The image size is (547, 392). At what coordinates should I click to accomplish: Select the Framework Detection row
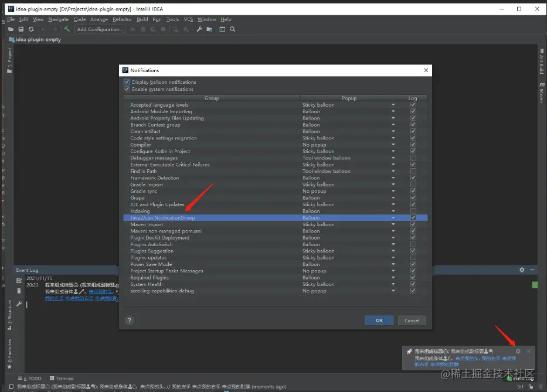click(275, 178)
